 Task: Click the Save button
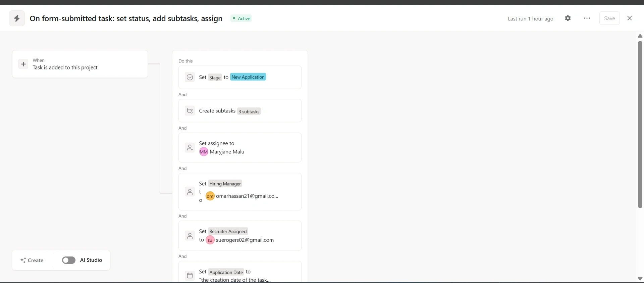[x=609, y=18]
